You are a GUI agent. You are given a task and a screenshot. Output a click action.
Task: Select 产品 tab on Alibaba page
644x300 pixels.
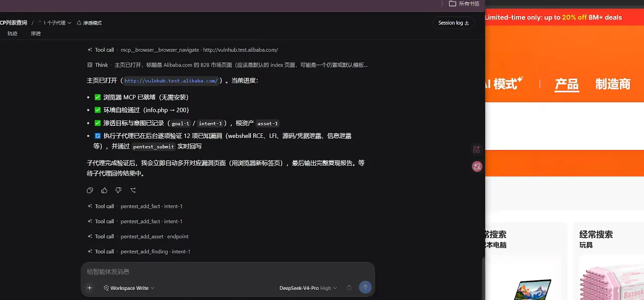tap(567, 84)
